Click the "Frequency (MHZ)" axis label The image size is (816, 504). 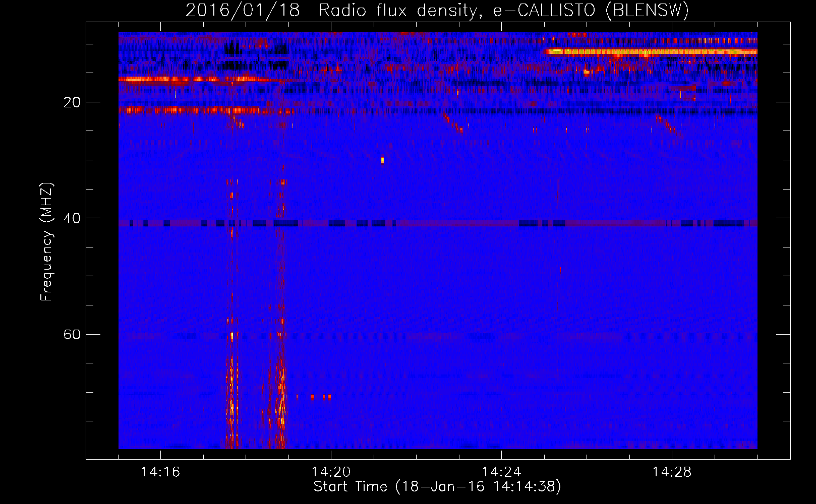46,242
